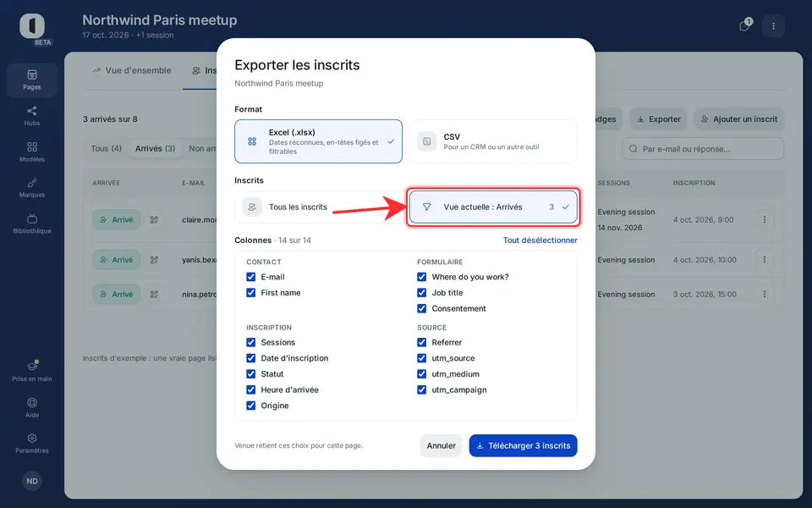This screenshot has width=812, height=508.
Task: Uncheck the E-mail column checkbox
Action: coord(250,277)
